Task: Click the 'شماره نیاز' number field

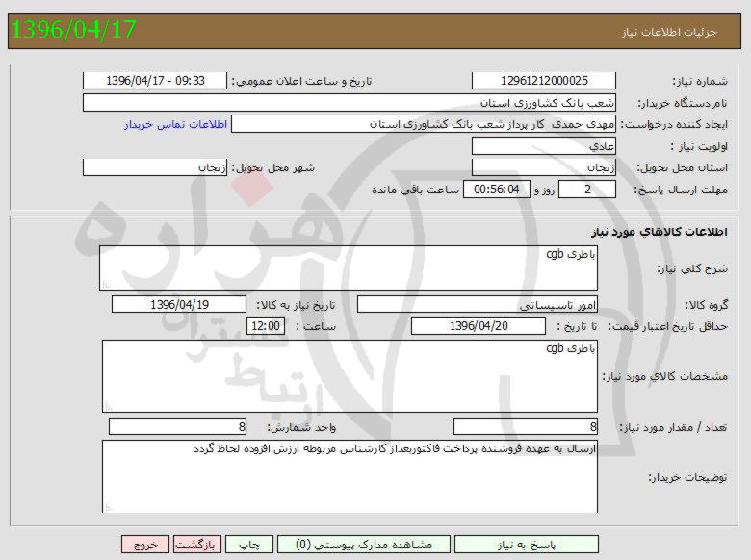Action: tap(544, 81)
